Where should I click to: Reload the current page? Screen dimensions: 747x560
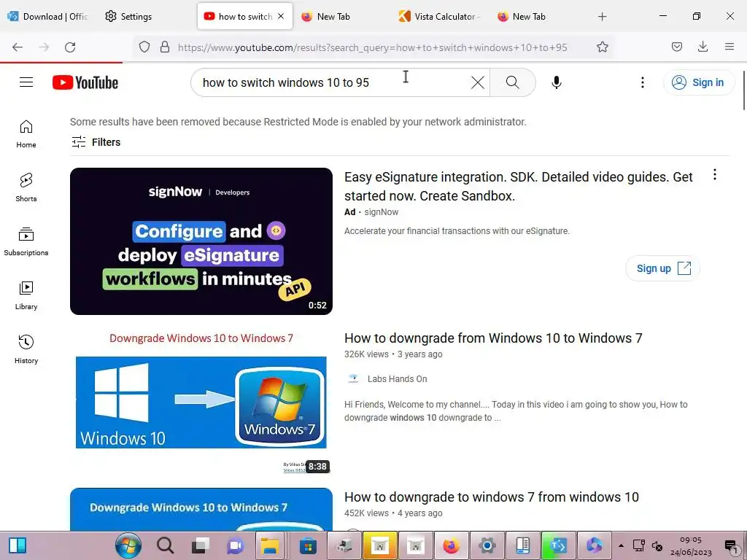[70, 47]
